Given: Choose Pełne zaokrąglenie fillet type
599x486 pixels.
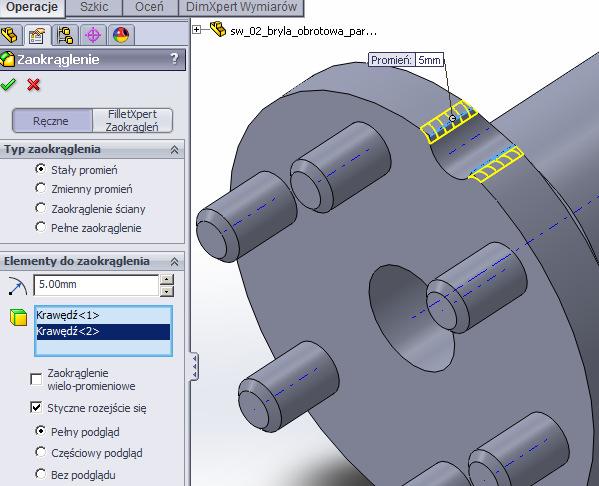Looking at the screenshot, I should coord(40,227).
